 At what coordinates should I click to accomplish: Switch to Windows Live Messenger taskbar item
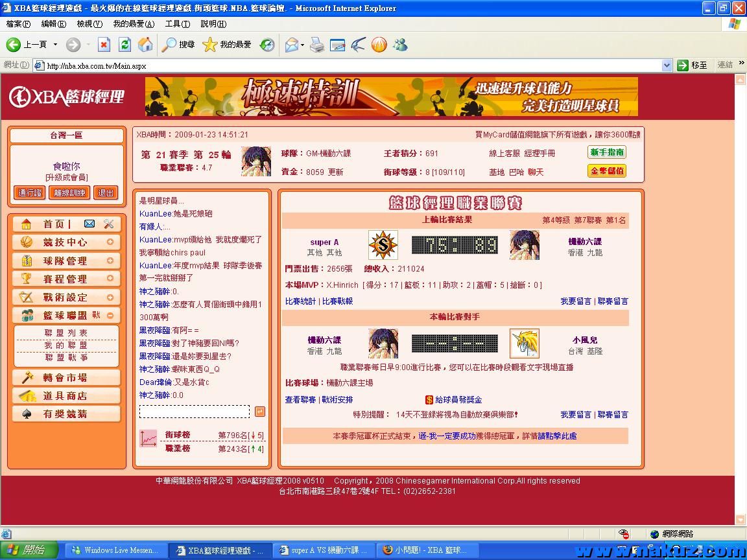(x=116, y=550)
